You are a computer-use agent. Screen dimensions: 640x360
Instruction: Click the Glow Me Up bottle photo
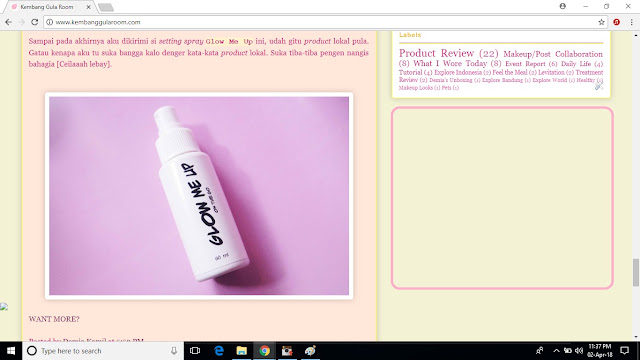tap(199, 196)
